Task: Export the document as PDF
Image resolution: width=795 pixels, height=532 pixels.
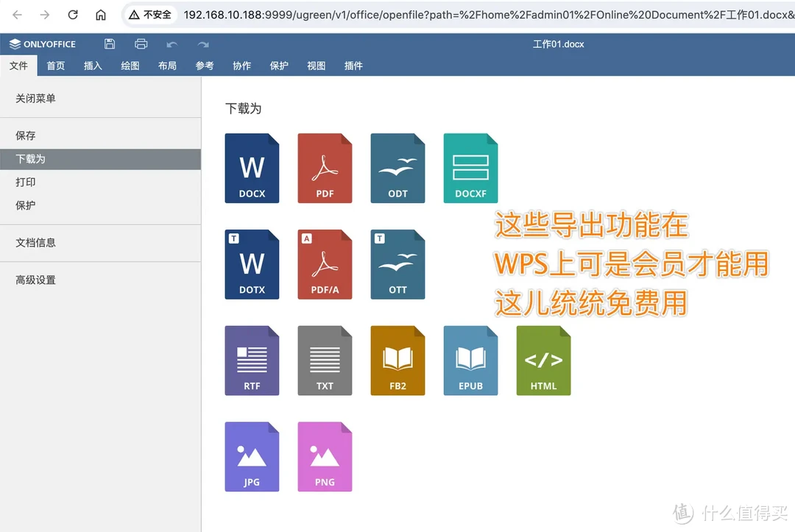Action: coord(325,167)
